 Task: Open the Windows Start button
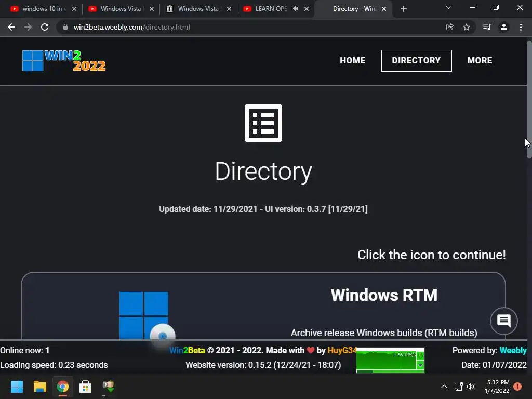tap(17, 387)
